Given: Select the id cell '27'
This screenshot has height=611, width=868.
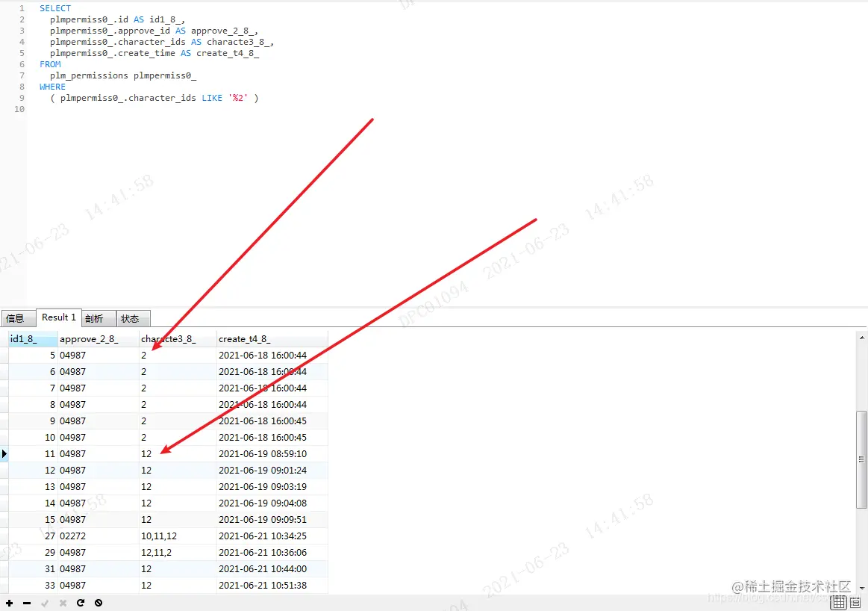Looking at the screenshot, I should [34, 536].
